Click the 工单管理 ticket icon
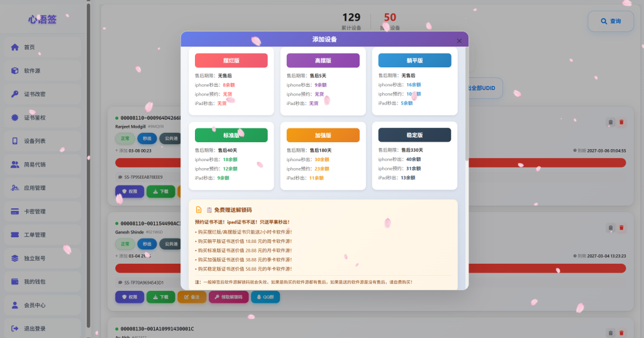 (x=15, y=235)
